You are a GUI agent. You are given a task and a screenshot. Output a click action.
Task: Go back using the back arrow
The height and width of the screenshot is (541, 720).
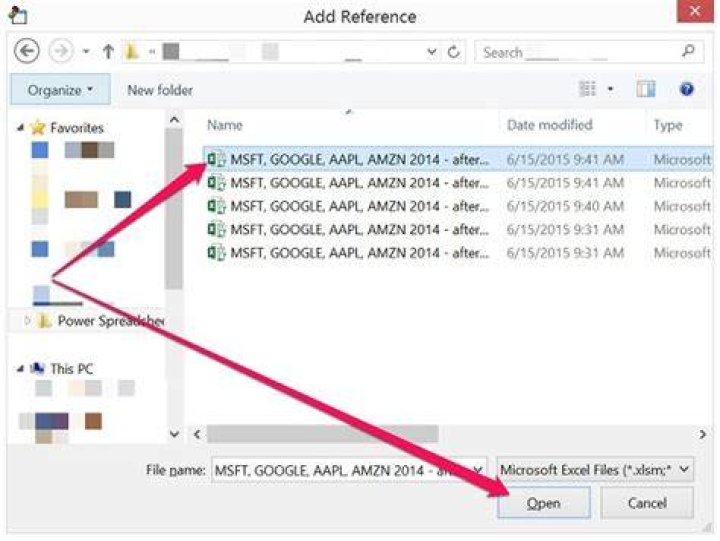(x=27, y=51)
